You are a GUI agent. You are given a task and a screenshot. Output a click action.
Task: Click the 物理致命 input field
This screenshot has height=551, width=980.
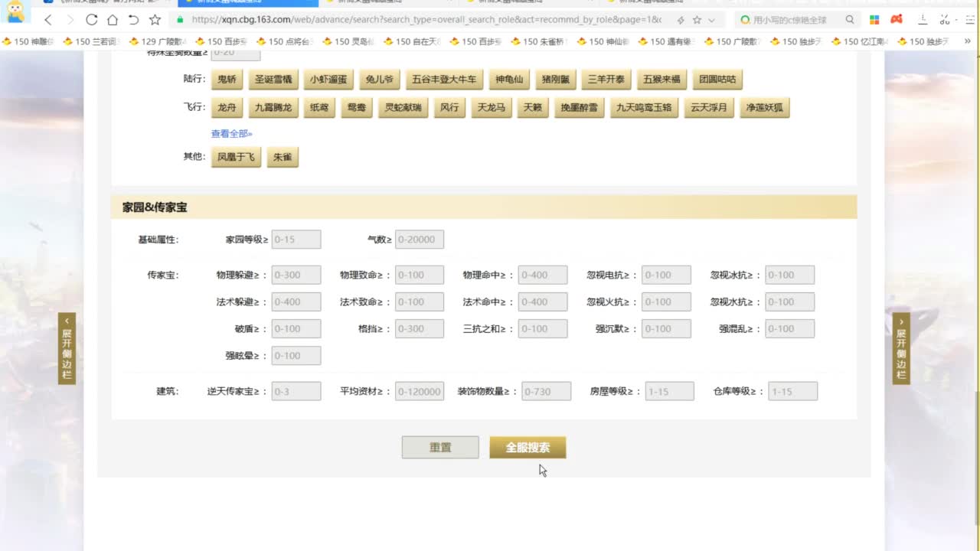pos(420,275)
